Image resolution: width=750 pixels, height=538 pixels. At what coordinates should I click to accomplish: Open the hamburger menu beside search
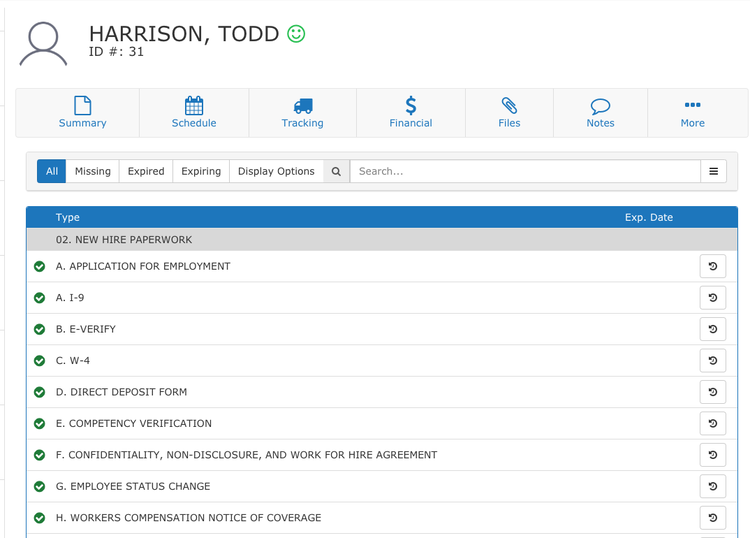point(713,171)
